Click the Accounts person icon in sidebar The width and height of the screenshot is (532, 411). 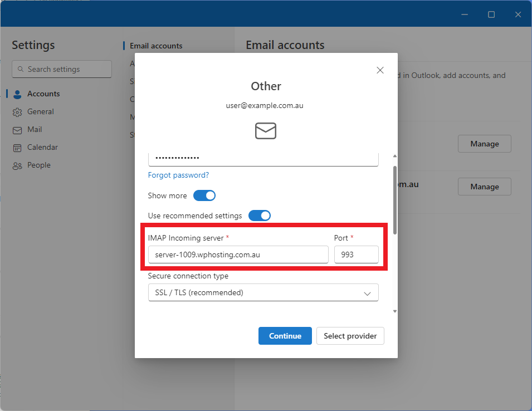[17, 94]
